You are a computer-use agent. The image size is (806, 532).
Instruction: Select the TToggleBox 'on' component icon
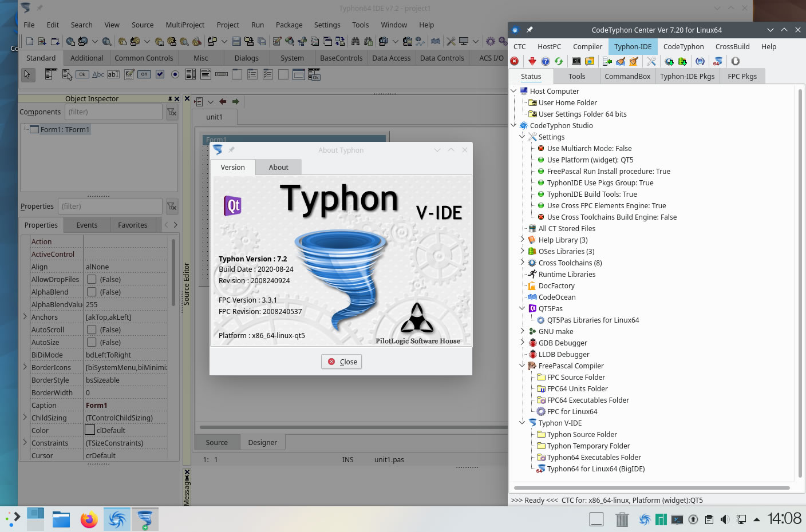pyautogui.click(x=144, y=74)
